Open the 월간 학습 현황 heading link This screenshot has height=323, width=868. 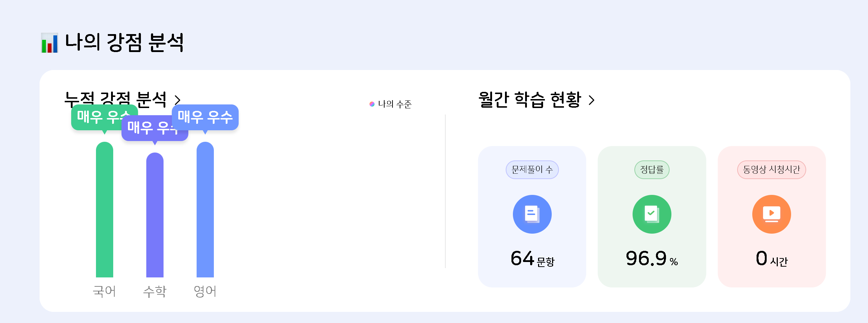pyautogui.click(x=529, y=99)
